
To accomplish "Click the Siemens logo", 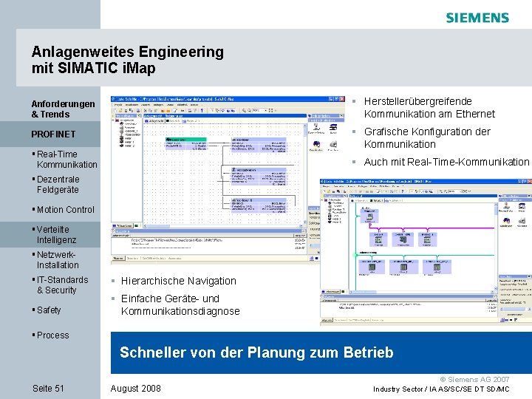I will [x=477, y=18].
